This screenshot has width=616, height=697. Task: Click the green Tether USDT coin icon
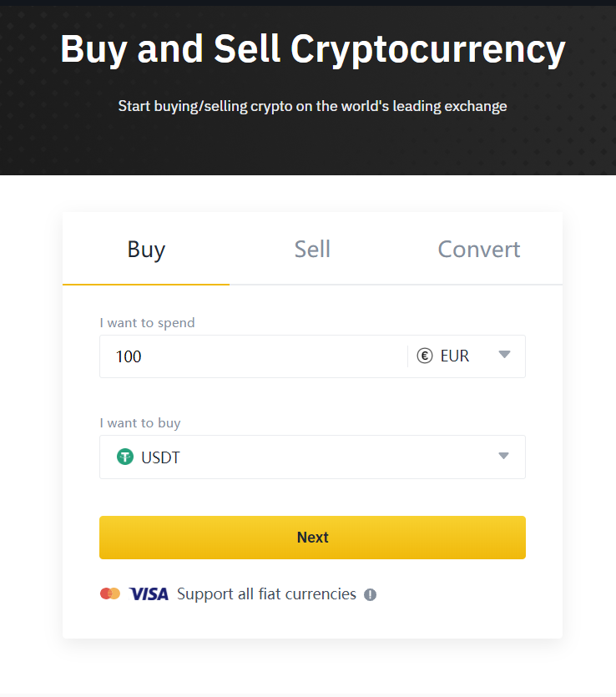point(125,457)
